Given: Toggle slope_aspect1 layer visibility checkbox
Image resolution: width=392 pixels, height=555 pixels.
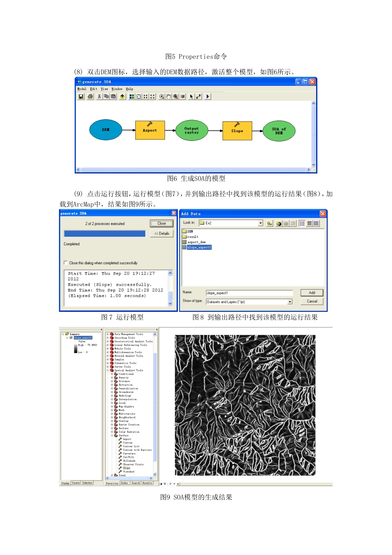Looking at the screenshot, I should [71, 337].
